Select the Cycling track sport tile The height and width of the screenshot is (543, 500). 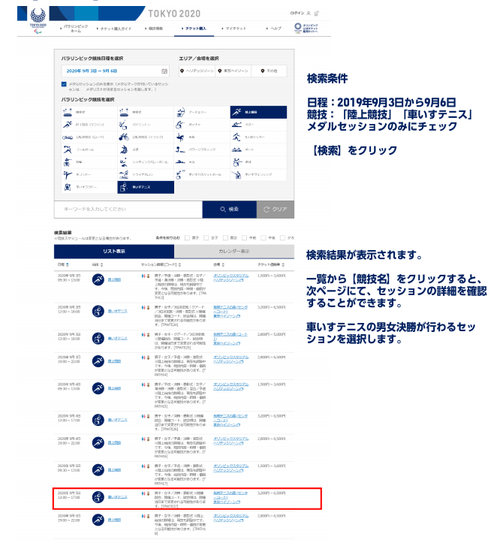point(145,137)
